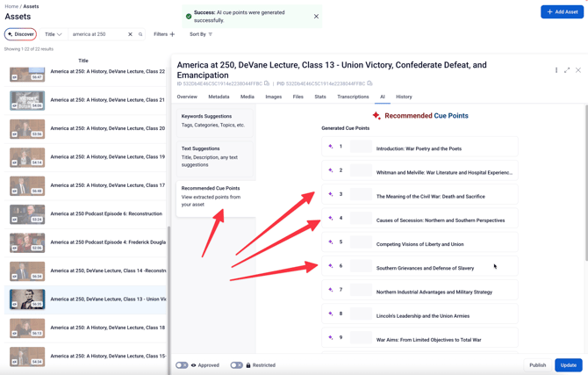Click sparkle icon of cue point 6

pos(330,266)
